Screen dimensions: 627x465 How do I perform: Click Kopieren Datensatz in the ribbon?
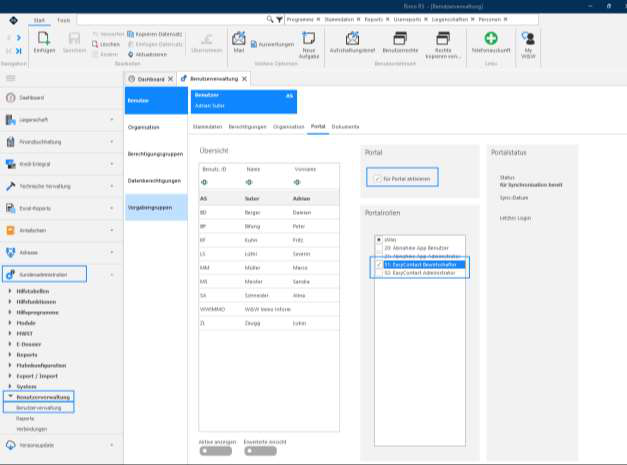(155, 34)
